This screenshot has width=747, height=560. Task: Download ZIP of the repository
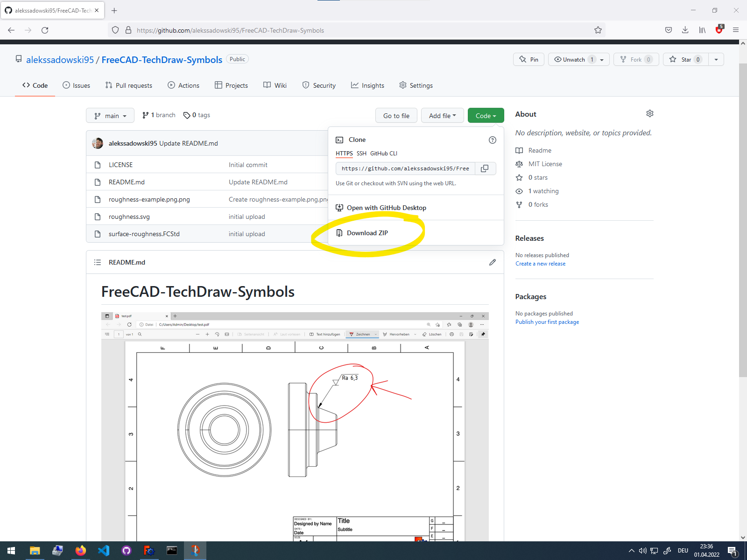[x=368, y=232]
